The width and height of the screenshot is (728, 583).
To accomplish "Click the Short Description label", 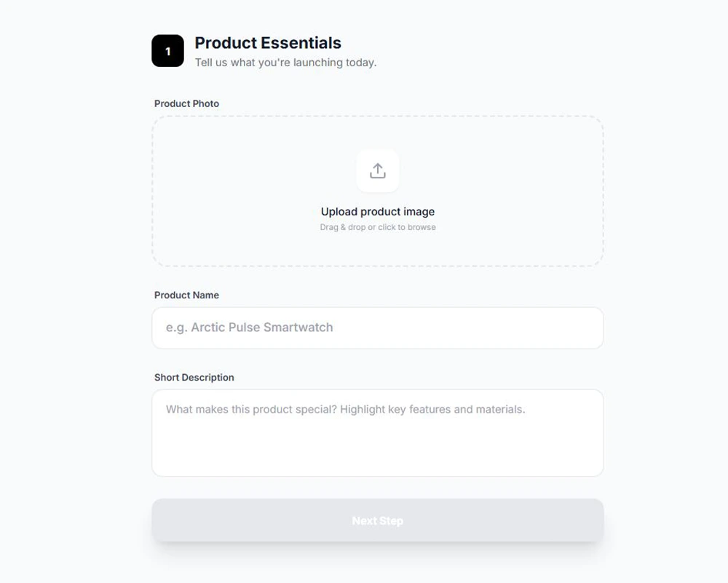I will [x=194, y=377].
